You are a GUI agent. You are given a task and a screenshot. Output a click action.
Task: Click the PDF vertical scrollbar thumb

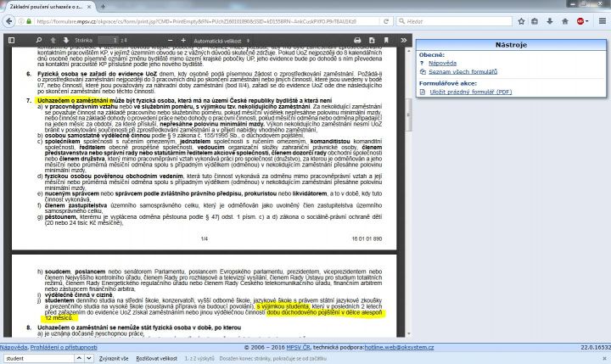pos(409,115)
